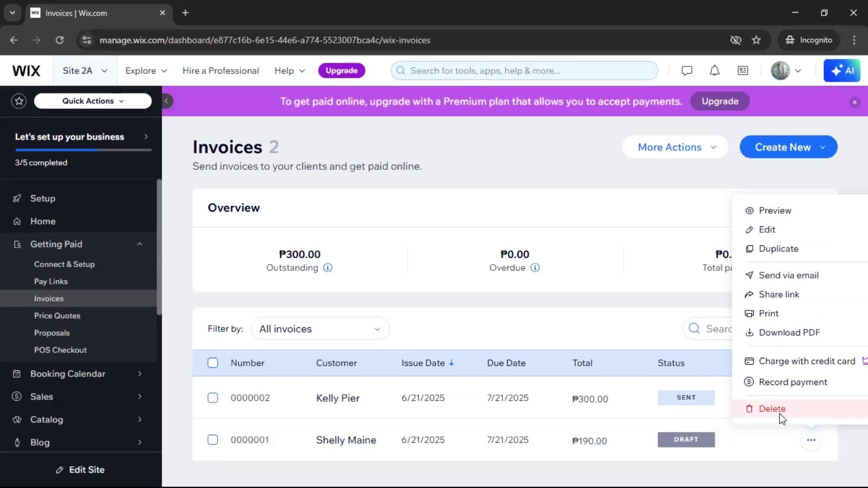
Task: Expand the Help menu
Action: coord(290,70)
